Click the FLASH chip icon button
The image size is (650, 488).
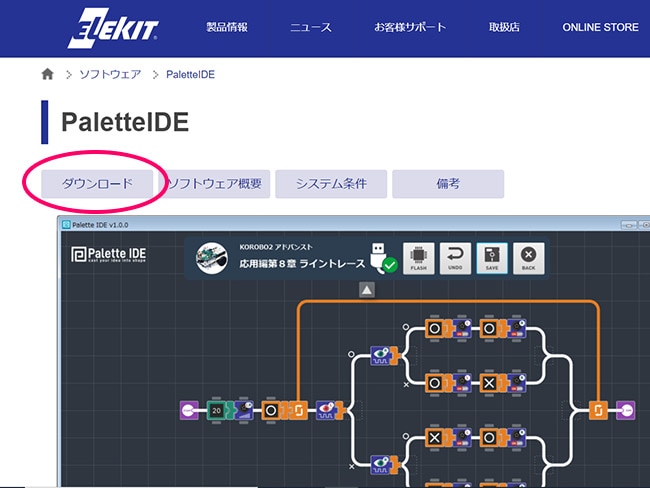point(419,258)
